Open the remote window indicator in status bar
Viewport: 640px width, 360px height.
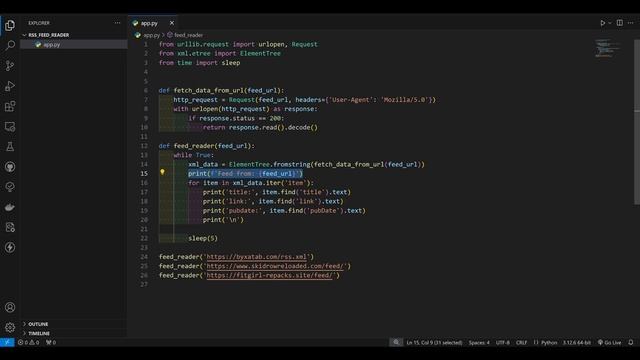(x=7, y=342)
